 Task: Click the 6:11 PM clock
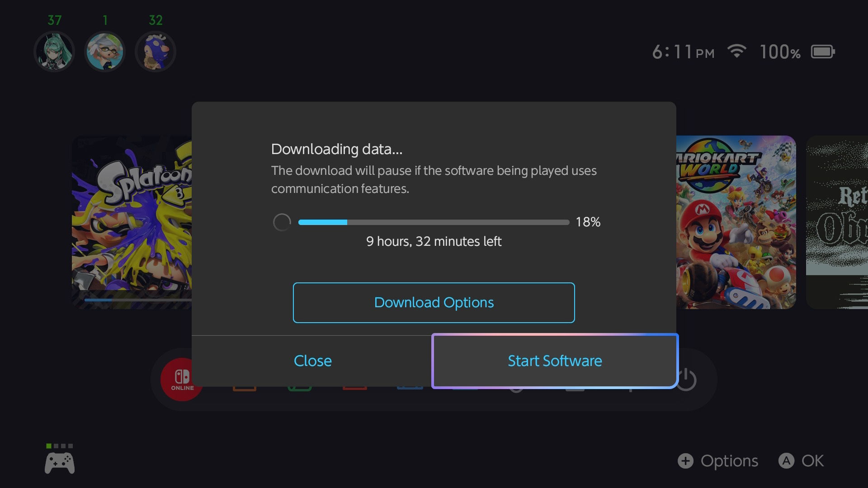[x=683, y=52]
